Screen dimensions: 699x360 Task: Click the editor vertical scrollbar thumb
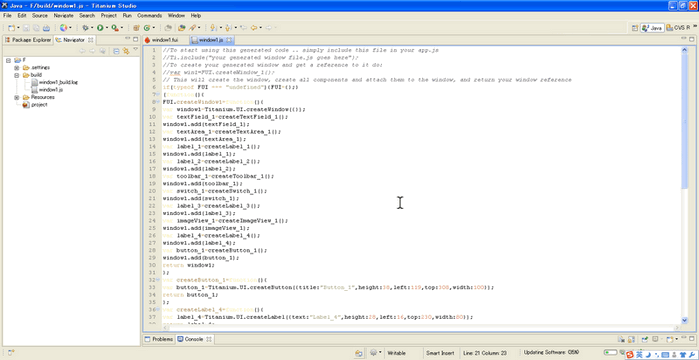(685, 121)
